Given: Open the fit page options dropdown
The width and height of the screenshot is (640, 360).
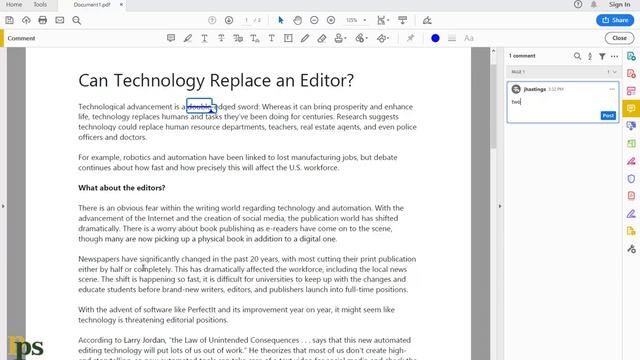Looking at the screenshot, I should pyautogui.click(x=383, y=20).
